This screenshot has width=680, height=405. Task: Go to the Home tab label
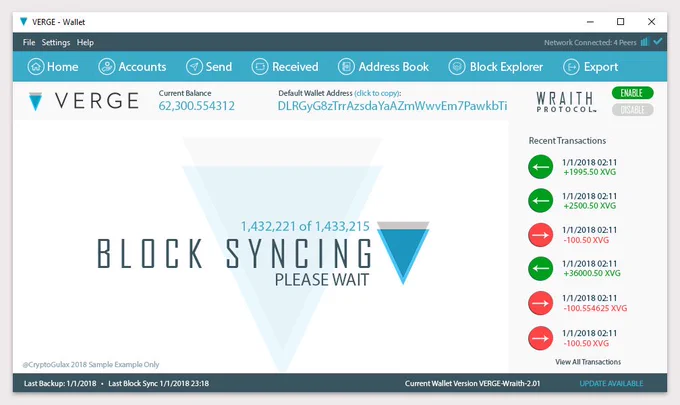tap(62, 67)
